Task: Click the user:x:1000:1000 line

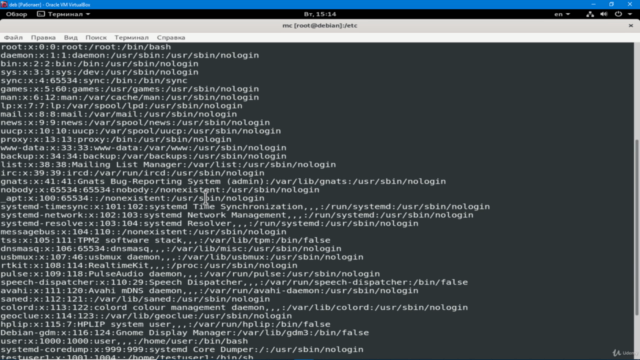Action: 124,341
